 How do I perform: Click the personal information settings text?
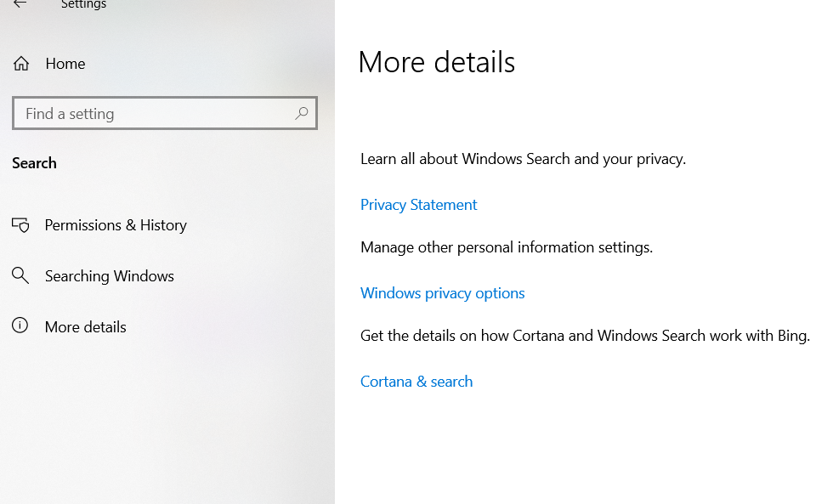point(507,247)
